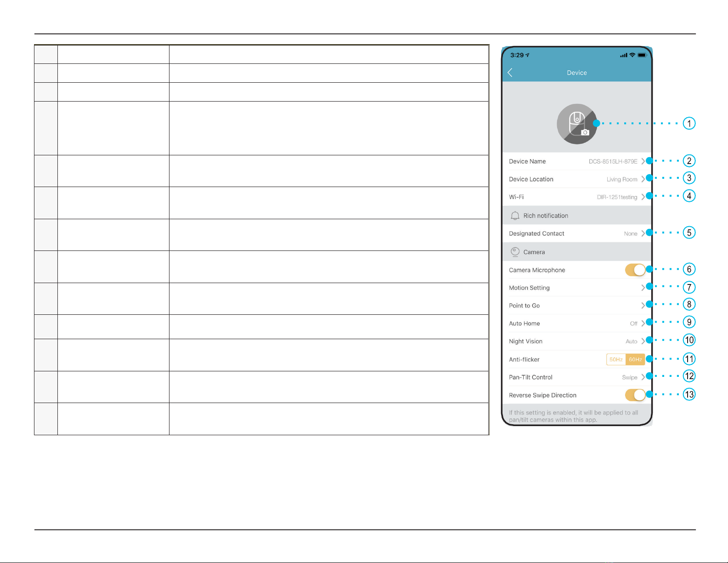Select 50Hz anti-flicker option
Image resolution: width=728 pixels, height=563 pixels.
616,359
